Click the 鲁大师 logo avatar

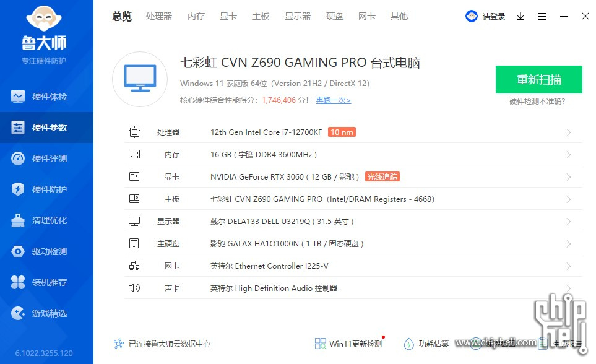(x=44, y=18)
